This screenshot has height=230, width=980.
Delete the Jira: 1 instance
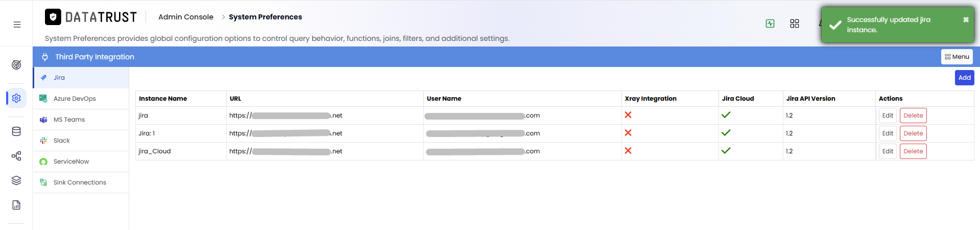913,133
